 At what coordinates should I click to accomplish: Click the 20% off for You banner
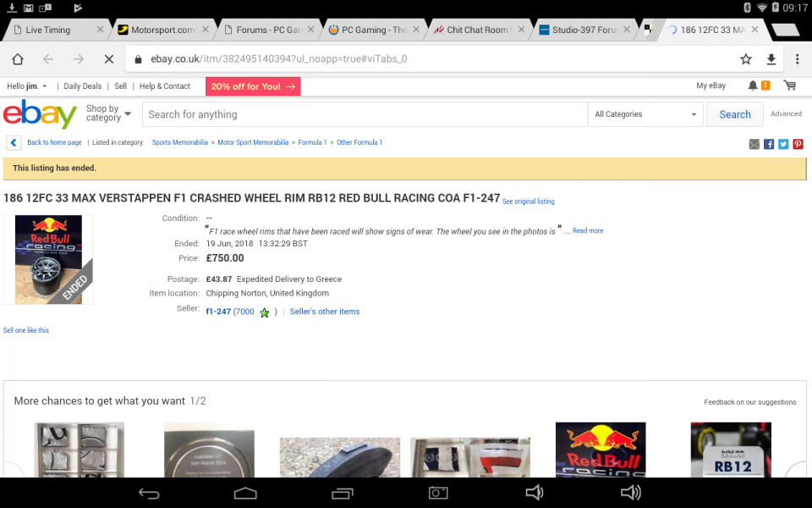pyautogui.click(x=253, y=86)
